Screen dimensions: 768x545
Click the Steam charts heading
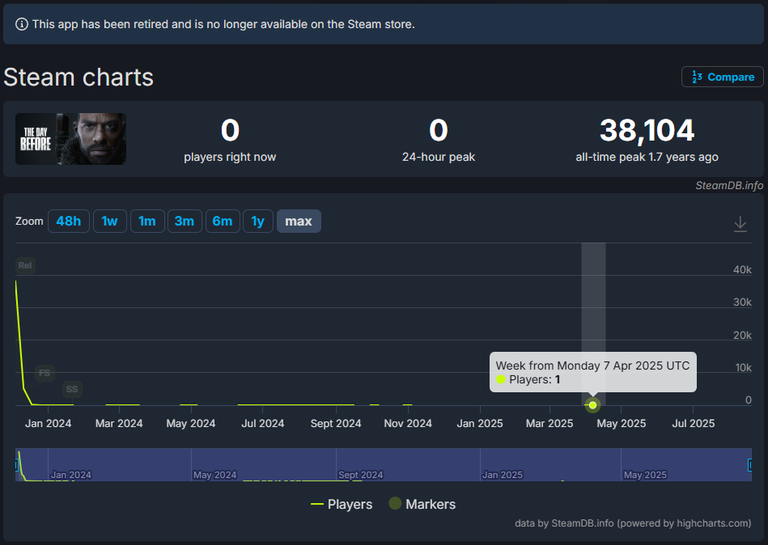(78, 77)
